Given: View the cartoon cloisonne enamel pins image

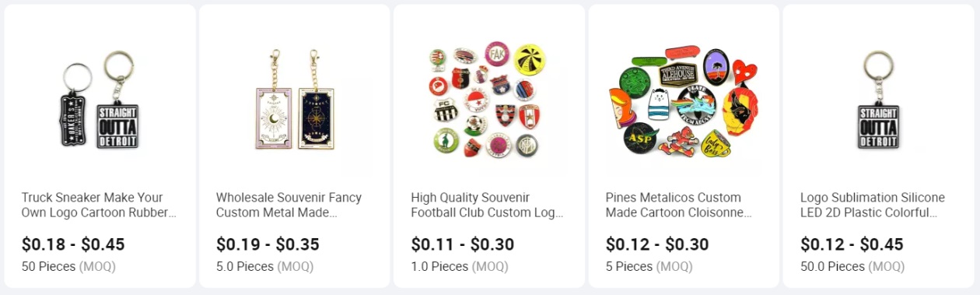Looking at the screenshot, I should tap(684, 100).
